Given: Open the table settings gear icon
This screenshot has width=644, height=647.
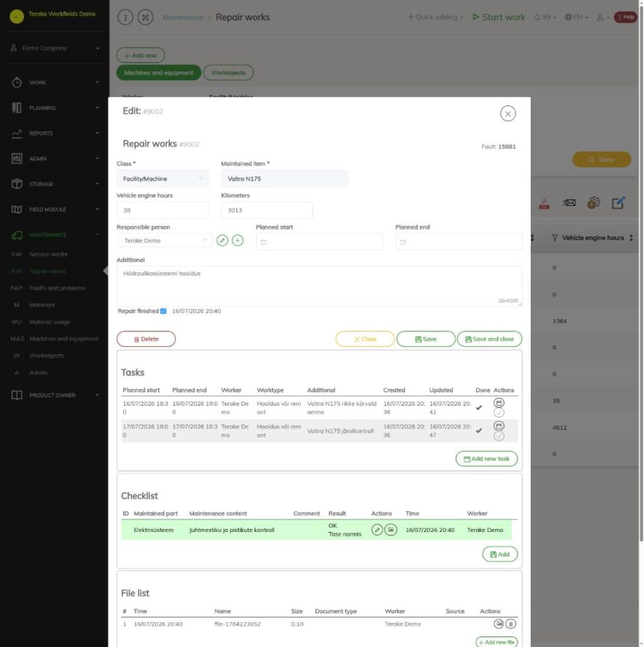Looking at the screenshot, I should tap(593, 203).
